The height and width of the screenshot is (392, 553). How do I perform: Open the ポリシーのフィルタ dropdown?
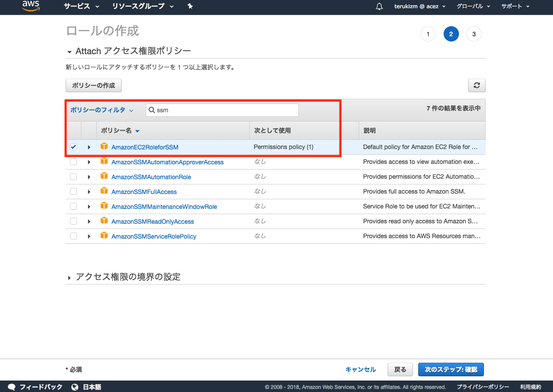point(101,110)
